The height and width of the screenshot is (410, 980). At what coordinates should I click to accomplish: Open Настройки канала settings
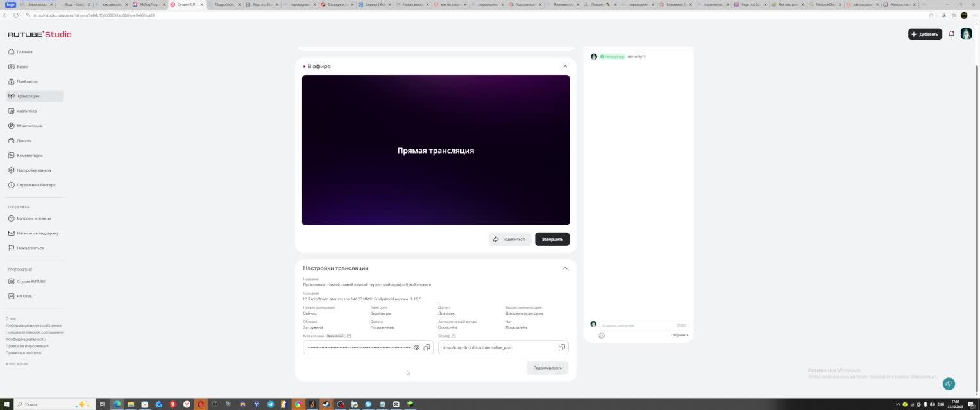click(35, 170)
